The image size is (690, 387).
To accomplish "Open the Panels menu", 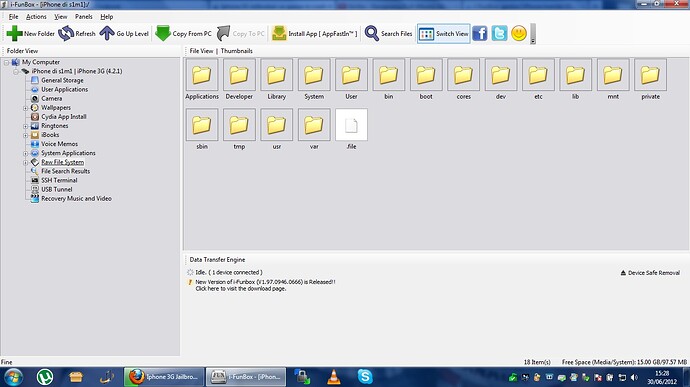I will tap(84, 17).
